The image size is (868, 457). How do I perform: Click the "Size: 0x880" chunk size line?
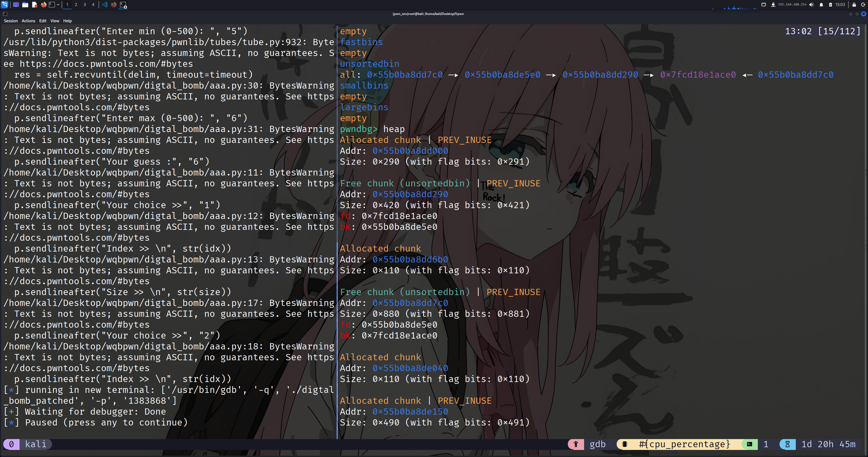pyautogui.click(x=435, y=314)
